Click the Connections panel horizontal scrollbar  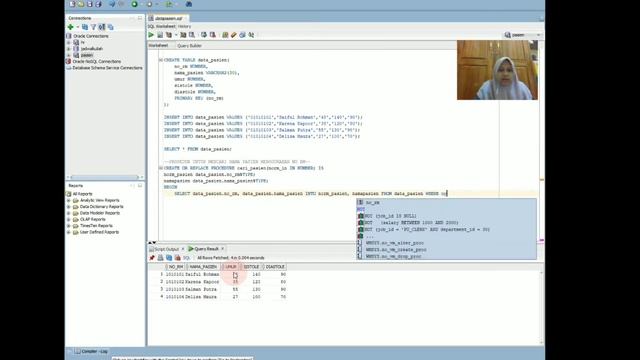coord(104,178)
